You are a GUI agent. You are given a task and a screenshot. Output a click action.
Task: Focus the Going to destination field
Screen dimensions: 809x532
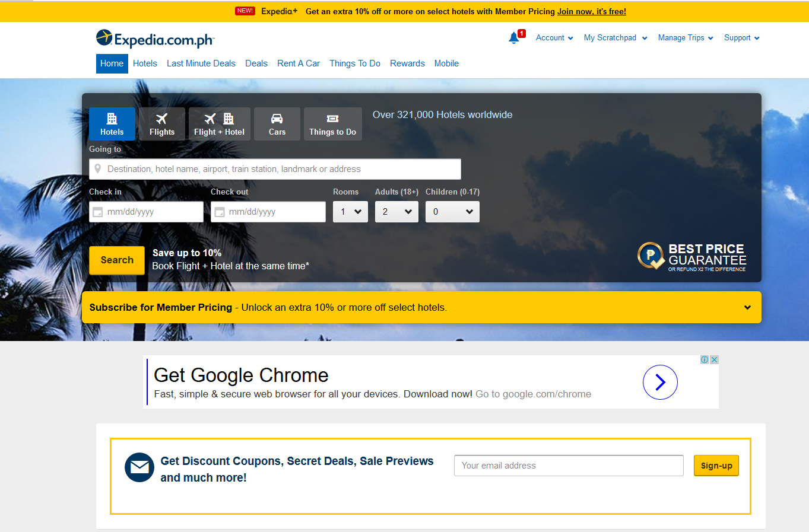click(x=275, y=169)
